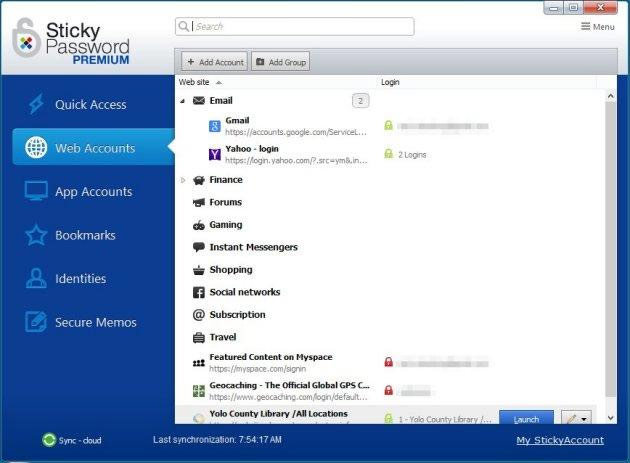630x463 pixels.
Task: Click the Subscription at-sign icon
Action: pyautogui.click(x=199, y=315)
